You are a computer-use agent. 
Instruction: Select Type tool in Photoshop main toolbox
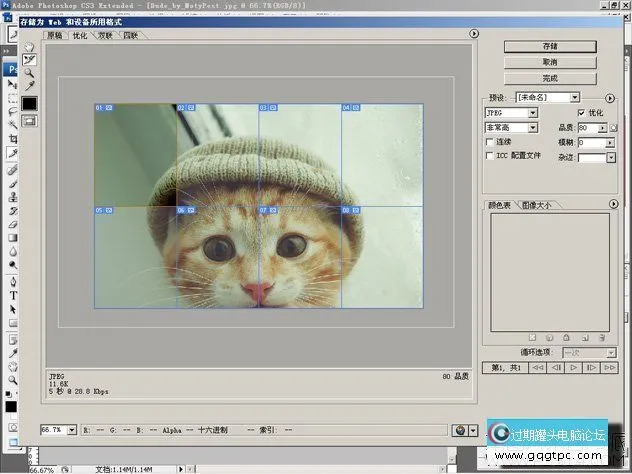click(13, 295)
